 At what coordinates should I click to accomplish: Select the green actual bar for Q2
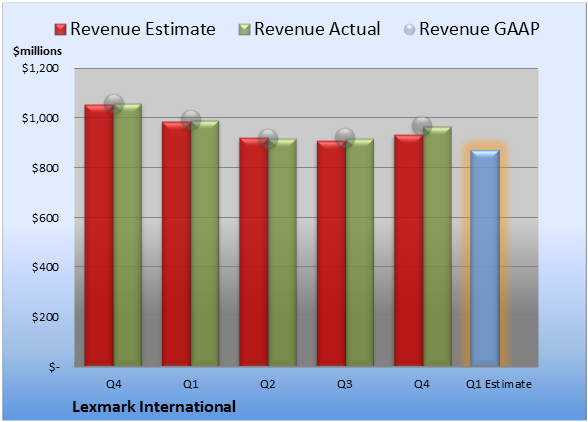pyautogui.click(x=282, y=252)
